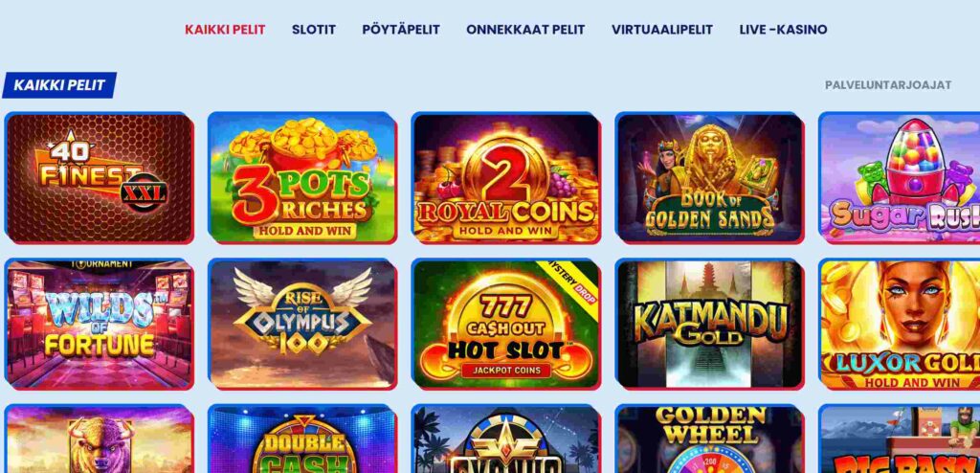
Task: Select the Kaikki Pelit tab
Action: coord(225,30)
